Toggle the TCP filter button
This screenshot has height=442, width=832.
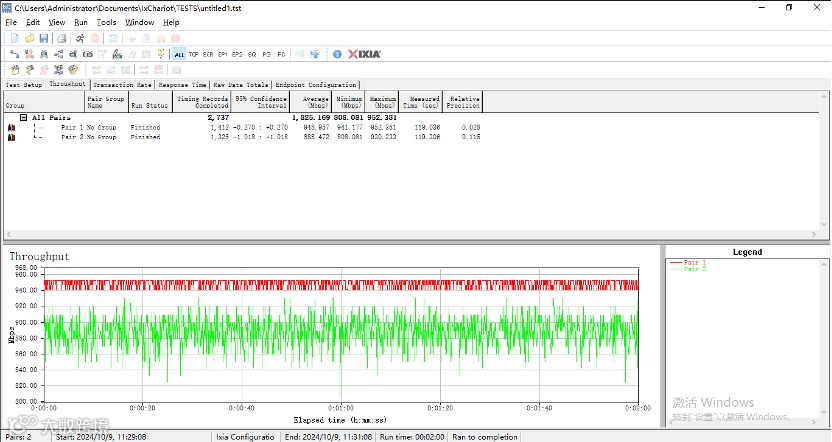194,54
